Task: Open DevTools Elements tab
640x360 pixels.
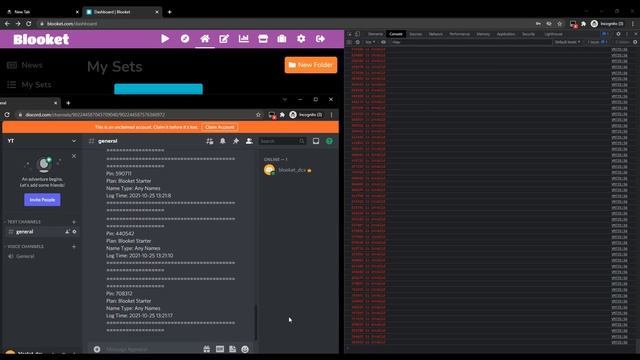Action: [x=375, y=34]
